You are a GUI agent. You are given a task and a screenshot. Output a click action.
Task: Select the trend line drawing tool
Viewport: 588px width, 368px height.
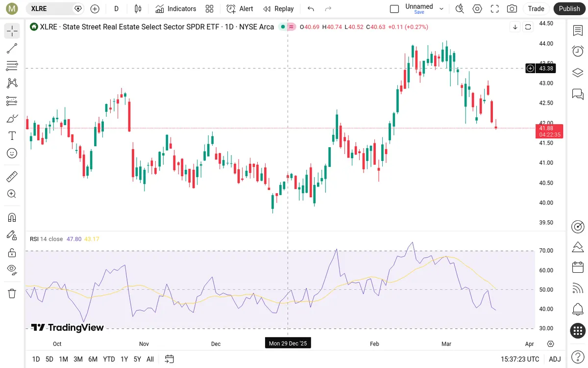[12, 48]
